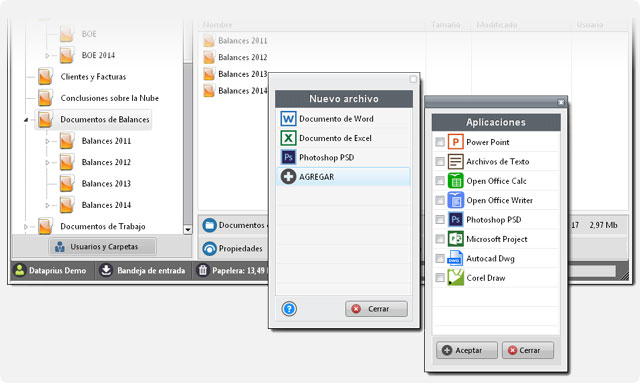640x385 pixels.
Task: Click the Open Office Writer label
Action: point(500,200)
